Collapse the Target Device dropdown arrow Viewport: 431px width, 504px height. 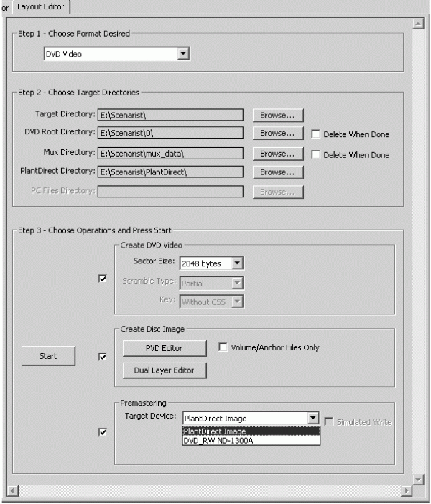[x=312, y=418]
